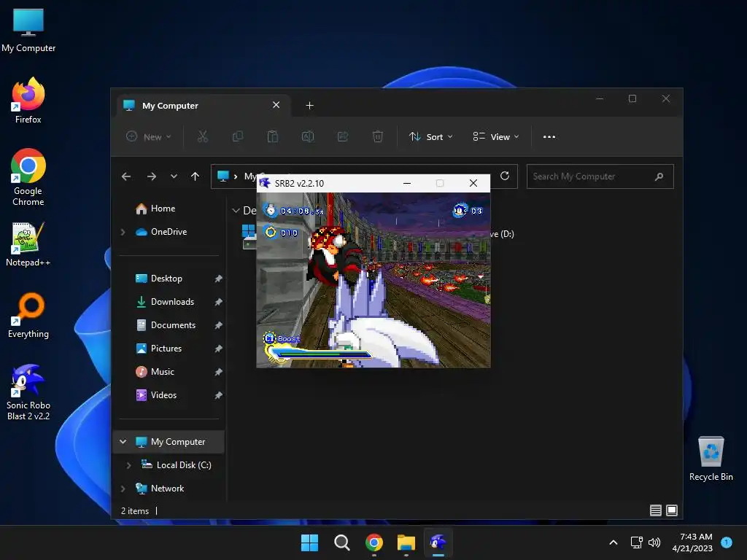Screen dimensions: 747x560
Task: Open the View dropdown menu
Action: click(496, 136)
